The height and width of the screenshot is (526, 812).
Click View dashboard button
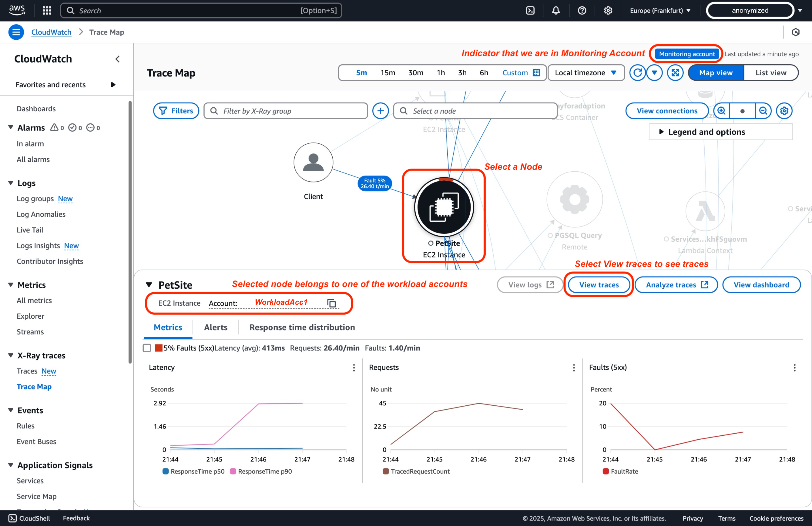tap(761, 284)
